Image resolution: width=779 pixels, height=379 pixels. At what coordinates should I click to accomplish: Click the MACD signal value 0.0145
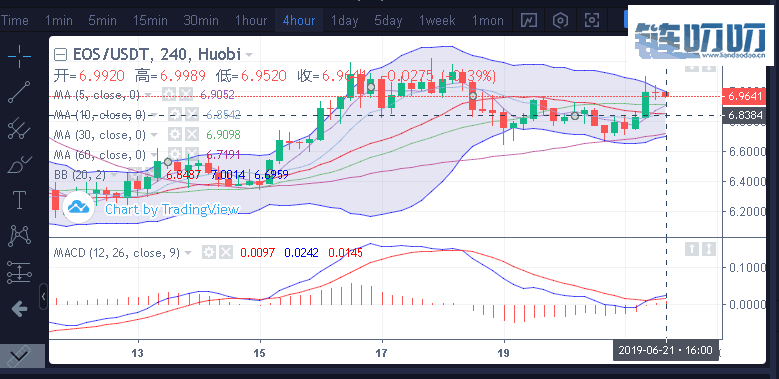point(345,253)
